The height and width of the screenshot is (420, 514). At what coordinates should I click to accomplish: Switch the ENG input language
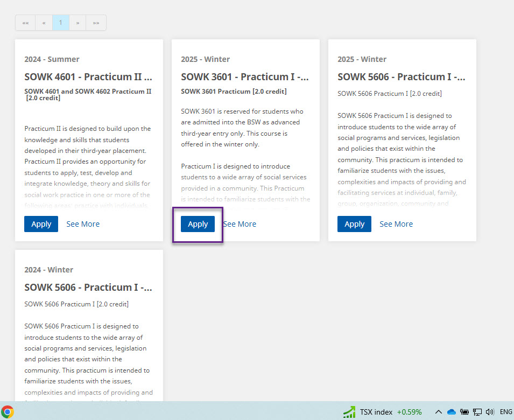(x=506, y=412)
